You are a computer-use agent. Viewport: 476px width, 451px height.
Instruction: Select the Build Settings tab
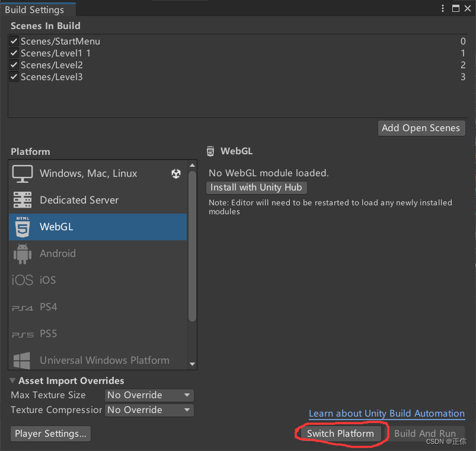[34, 9]
